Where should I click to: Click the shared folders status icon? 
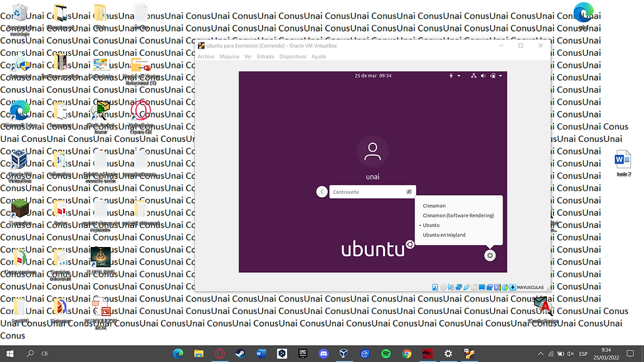tap(474, 287)
